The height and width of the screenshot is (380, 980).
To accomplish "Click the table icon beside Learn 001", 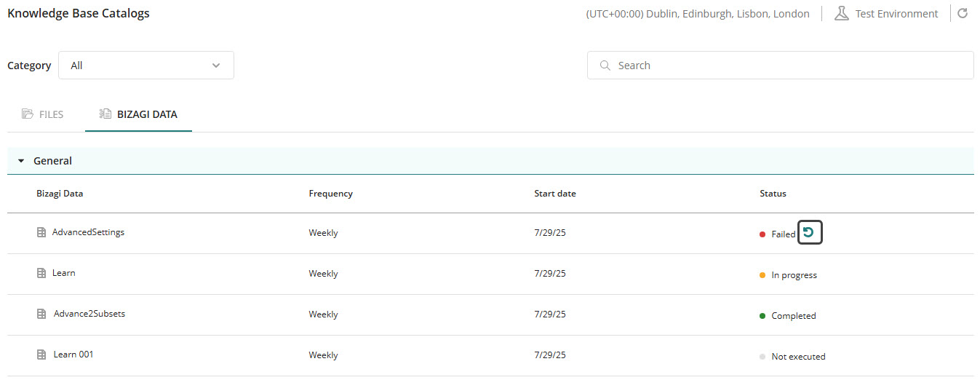I will tap(41, 355).
